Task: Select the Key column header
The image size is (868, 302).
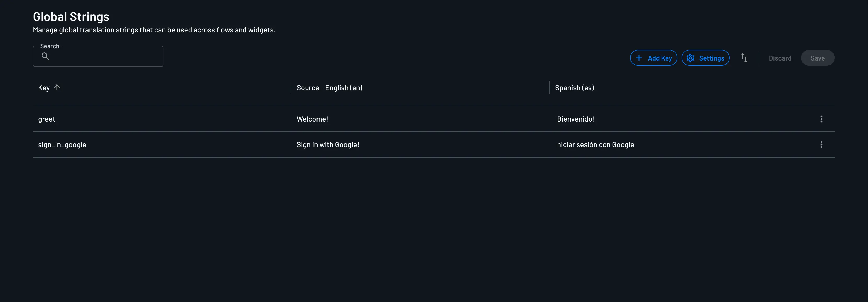Action: (44, 88)
